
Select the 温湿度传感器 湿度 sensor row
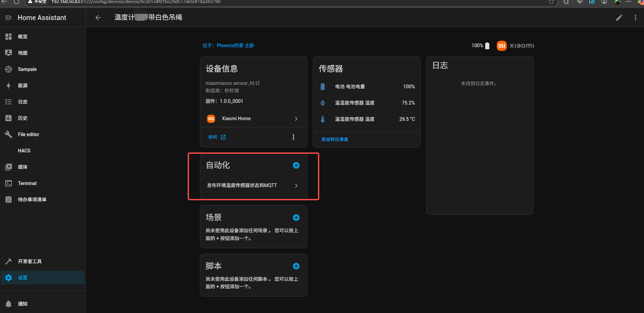coord(366,103)
